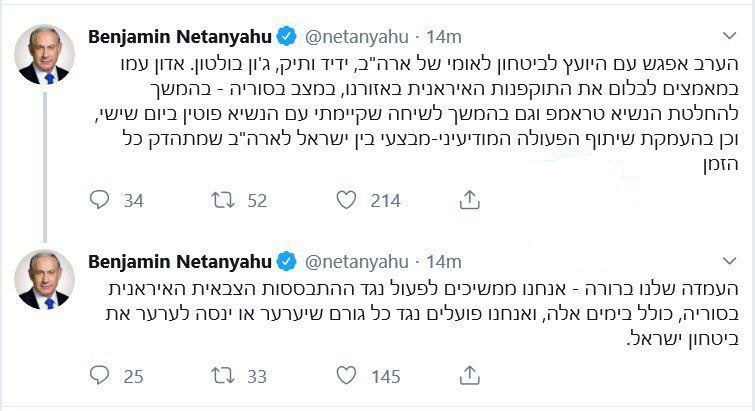
Task: Retweet the tweet showing 52 retweets
Action: (222, 201)
